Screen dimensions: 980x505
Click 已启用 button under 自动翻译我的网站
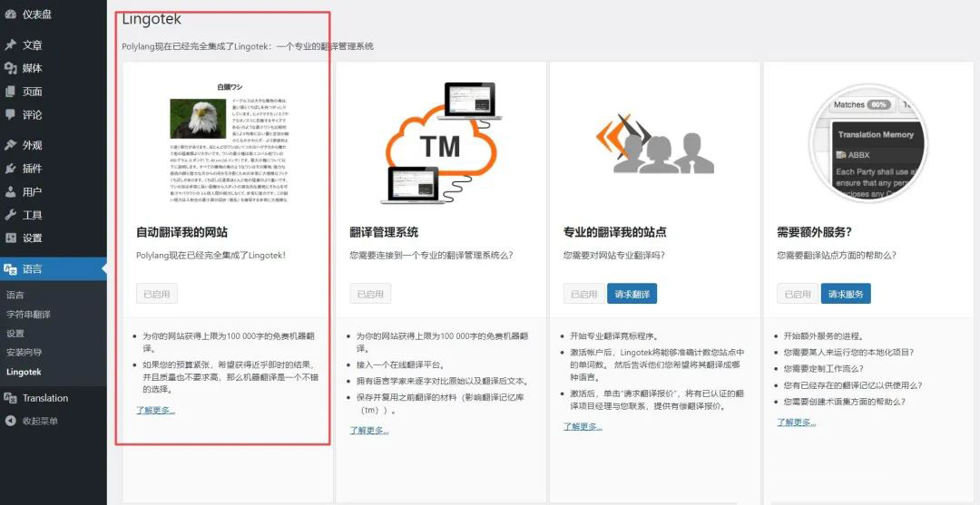pos(157,294)
